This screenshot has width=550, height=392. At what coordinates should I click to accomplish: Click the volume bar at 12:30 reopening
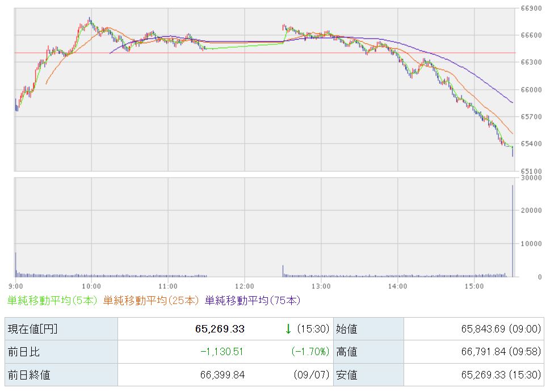pos(283,271)
